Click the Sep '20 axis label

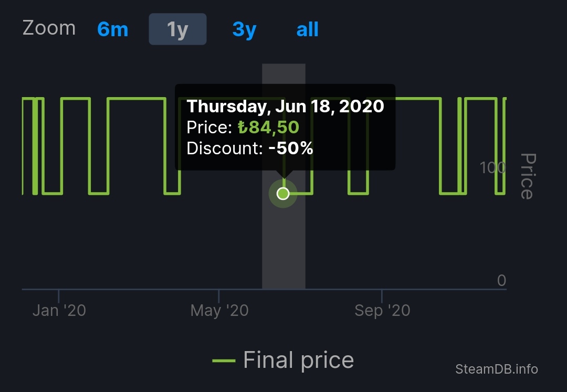pyautogui.click(x=382, y=310)
